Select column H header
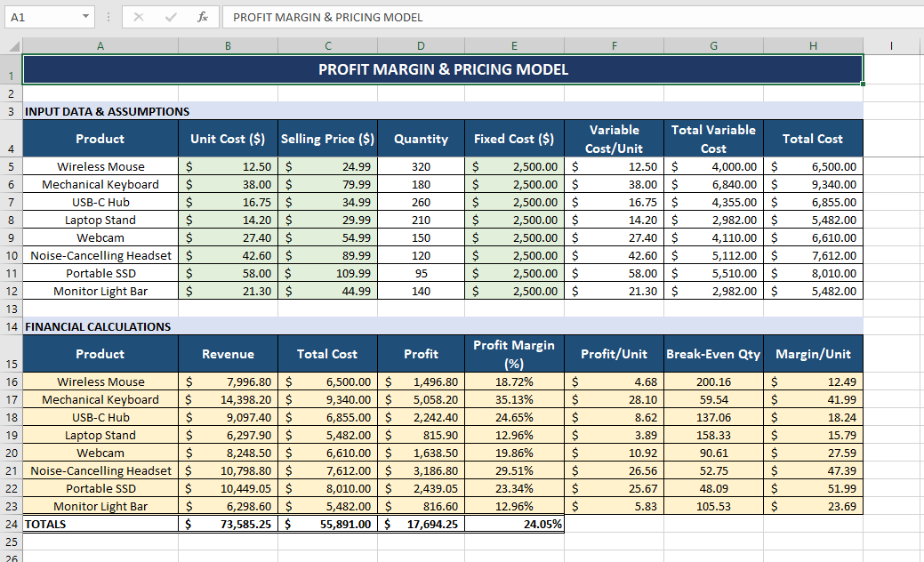The height and width of the screenshot is (562, 924). [x=812, y=45]
